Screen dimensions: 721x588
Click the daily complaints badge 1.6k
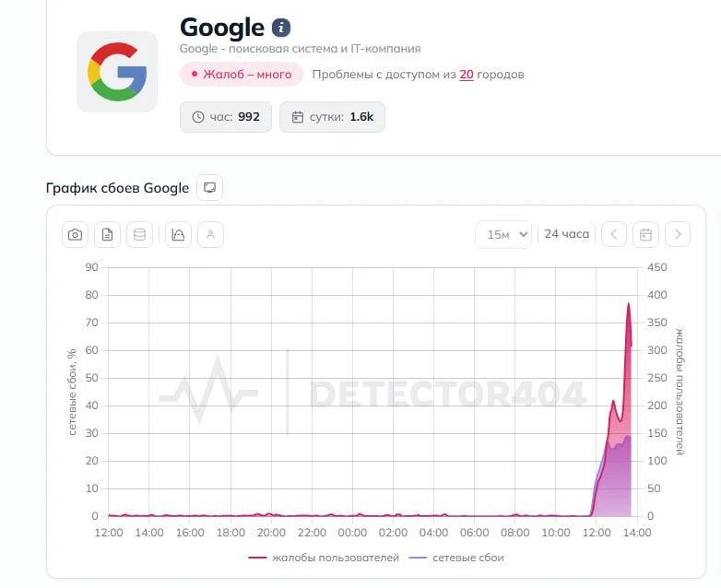332,117
